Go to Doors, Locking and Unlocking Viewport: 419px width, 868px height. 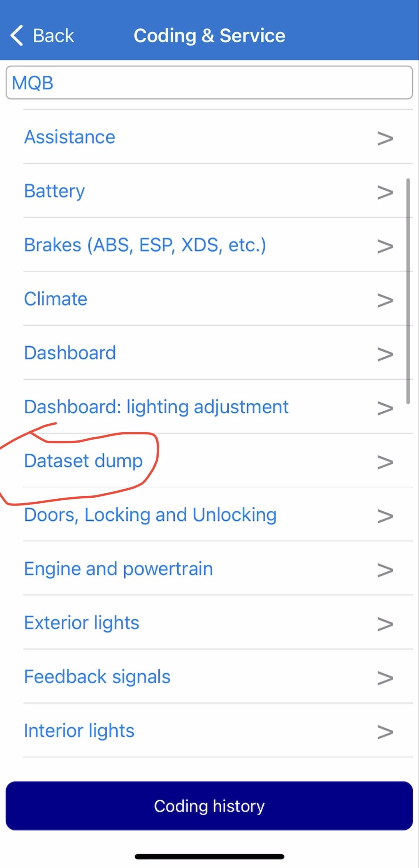(x=150, y=515)
